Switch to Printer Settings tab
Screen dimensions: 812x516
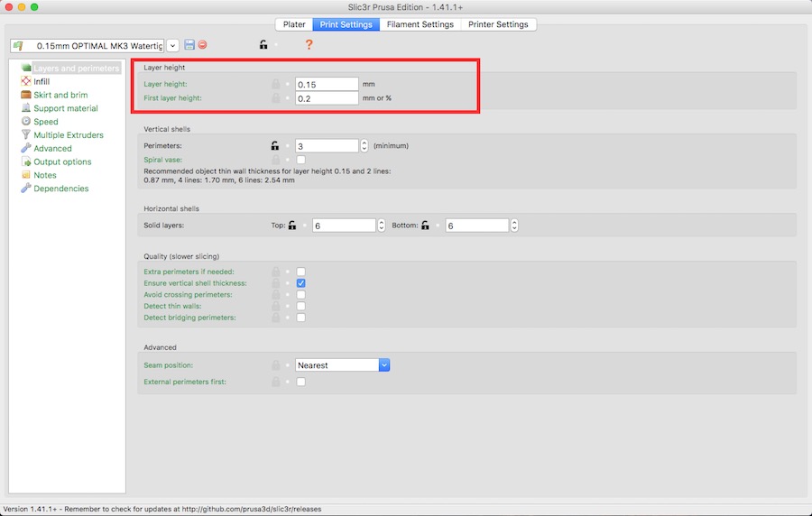tap(498, 24)
